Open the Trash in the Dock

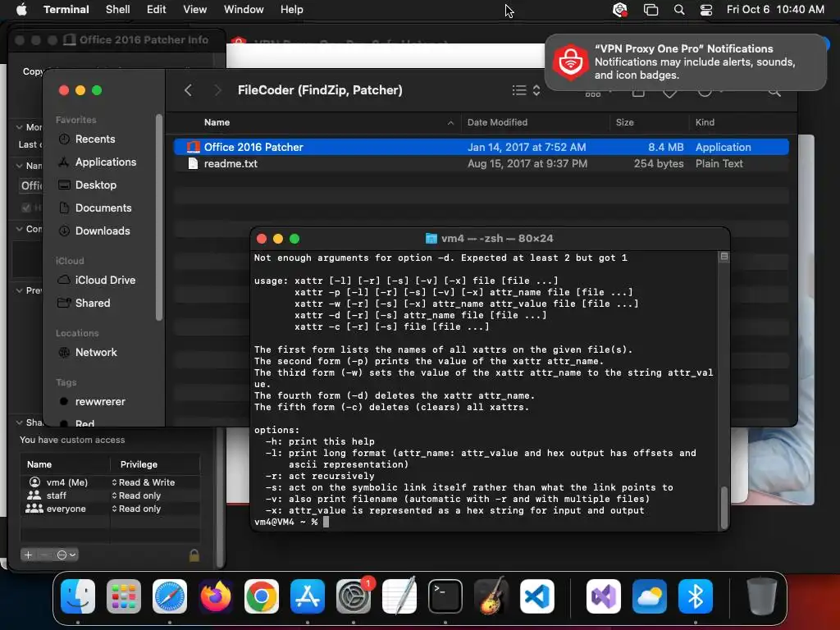[762, 596]
